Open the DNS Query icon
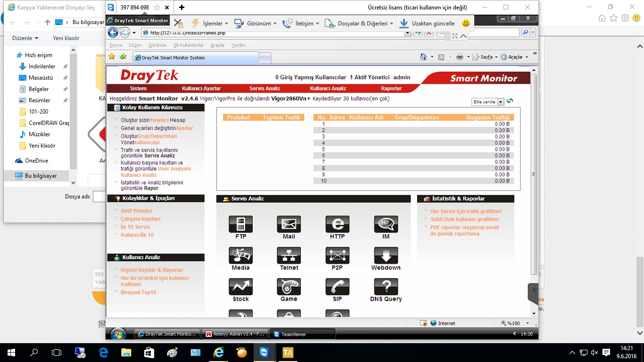The width and height of the screenshot is (644, 362). [386, 287]
